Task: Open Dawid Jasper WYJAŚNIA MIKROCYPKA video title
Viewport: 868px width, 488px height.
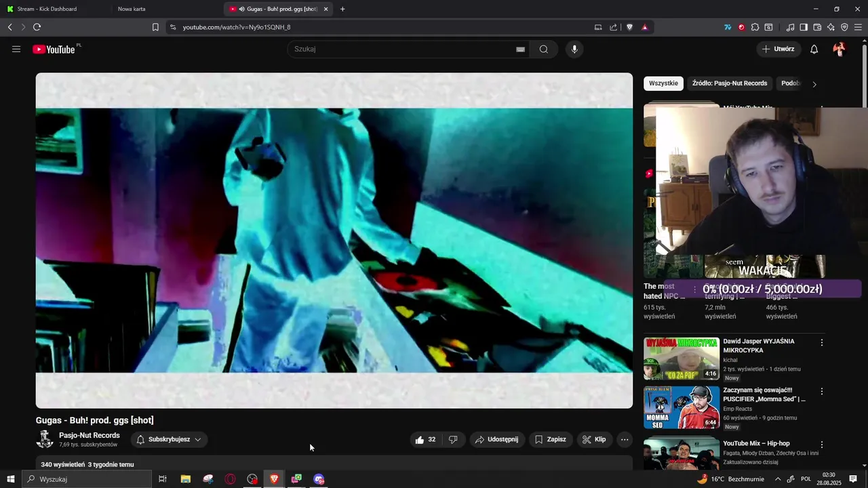Action: pyautogui.click(x=759, y=346)
